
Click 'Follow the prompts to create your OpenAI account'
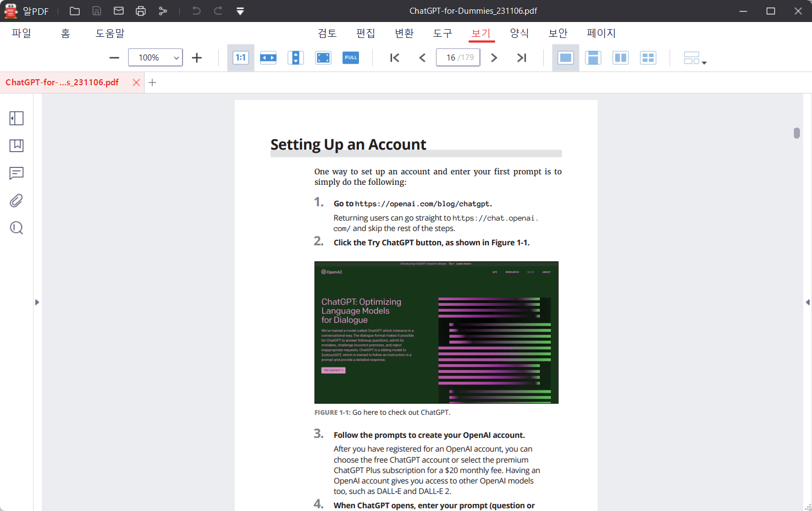pyautogui.click(x=429, y=435)
